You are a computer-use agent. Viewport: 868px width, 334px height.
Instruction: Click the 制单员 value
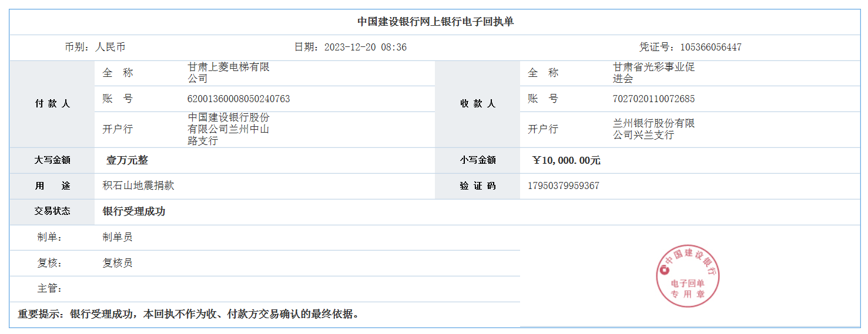pos(118,237)
